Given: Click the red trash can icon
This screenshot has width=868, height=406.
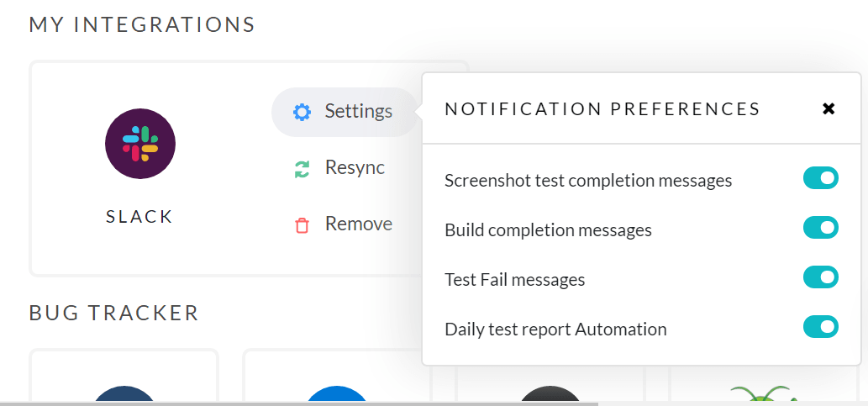Looking at the screenshot, I should pyautogui.click(x=302, y=224).
